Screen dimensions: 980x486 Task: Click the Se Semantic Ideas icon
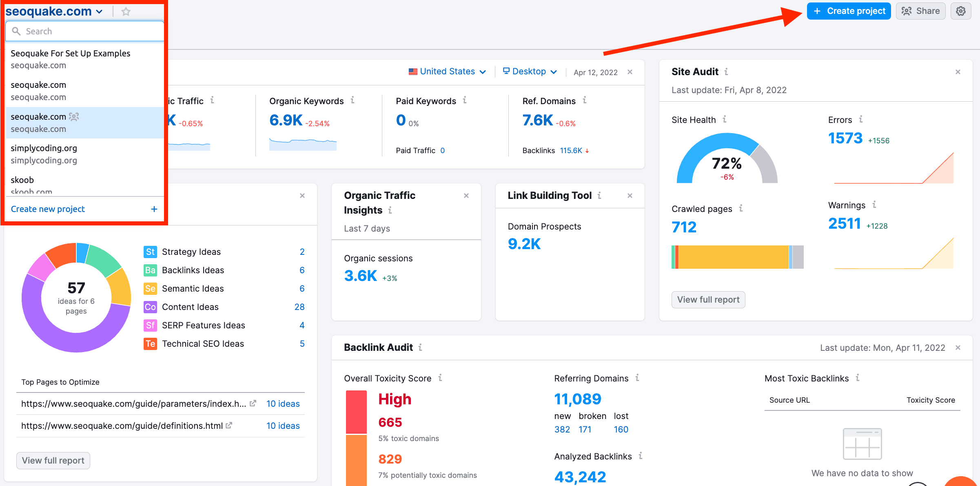(151, 289)
